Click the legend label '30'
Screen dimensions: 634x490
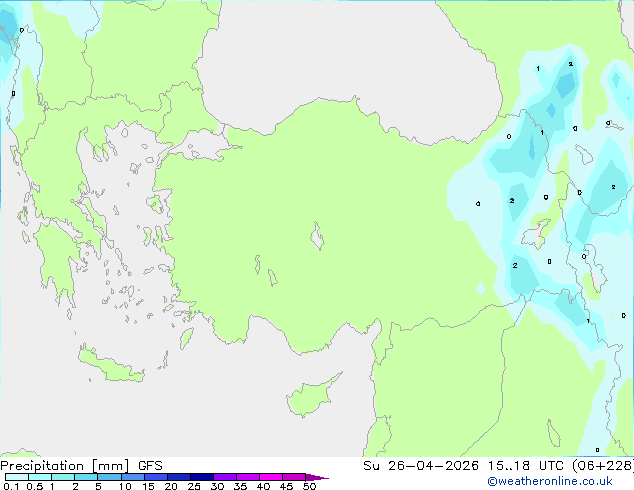pos(217,486)
